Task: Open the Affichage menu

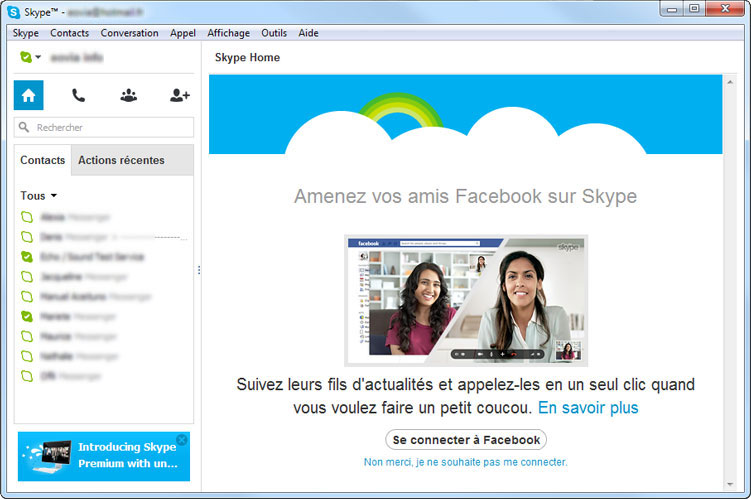Action: [228, 33]
